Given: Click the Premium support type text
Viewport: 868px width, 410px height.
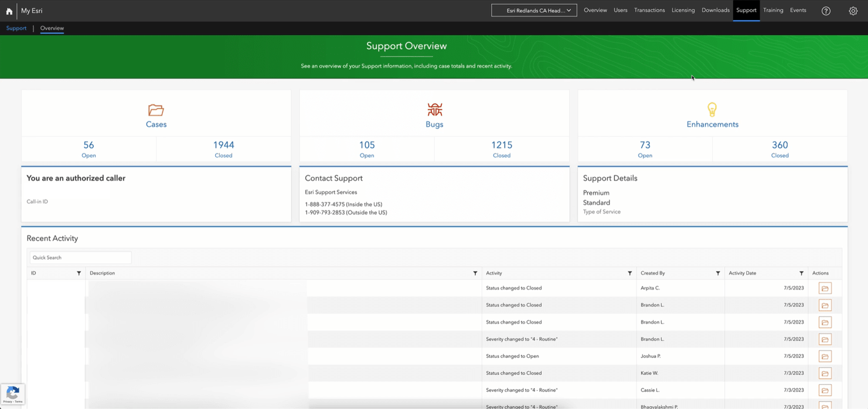Looking at the screenshot, I should 596,193.
